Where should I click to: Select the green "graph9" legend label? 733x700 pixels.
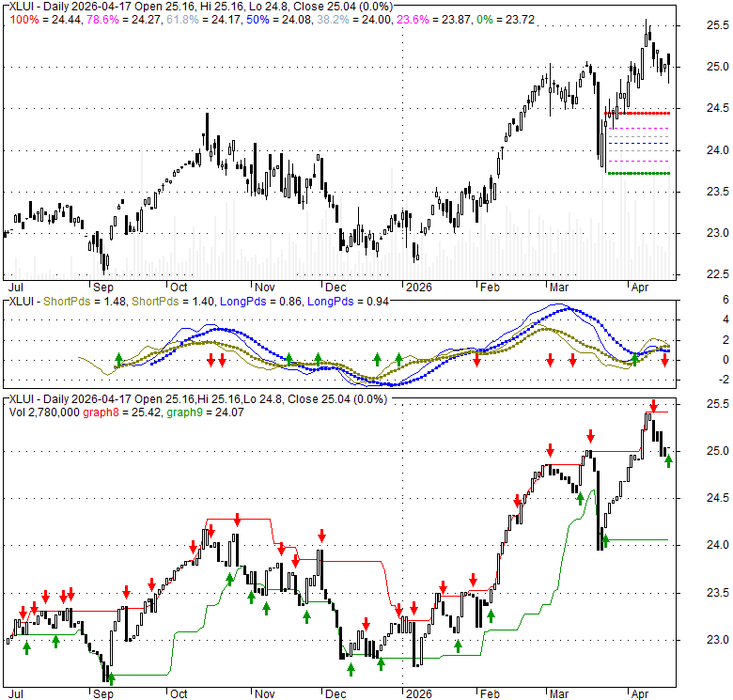(184, 412)
